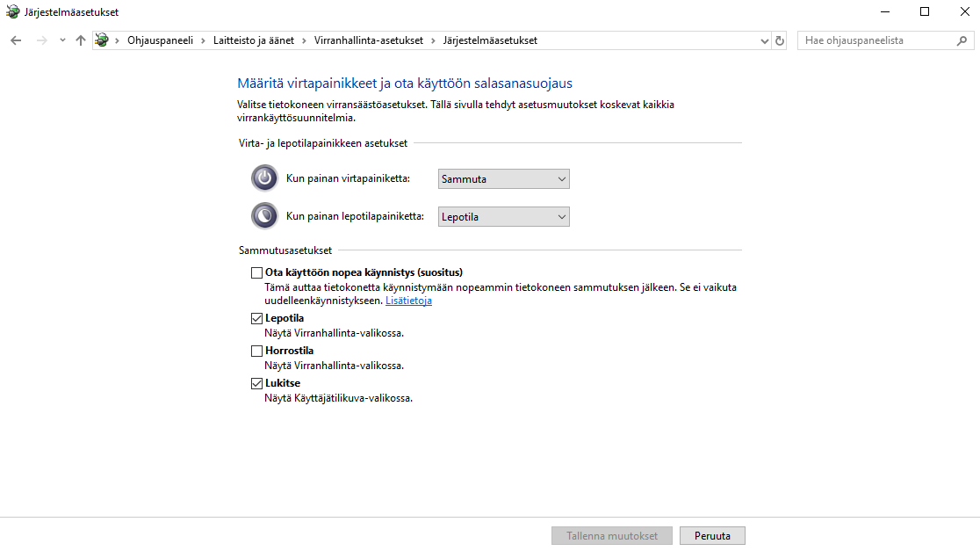
Task: Expand the address bar history dropdown
Action: (x=764, y=41)
